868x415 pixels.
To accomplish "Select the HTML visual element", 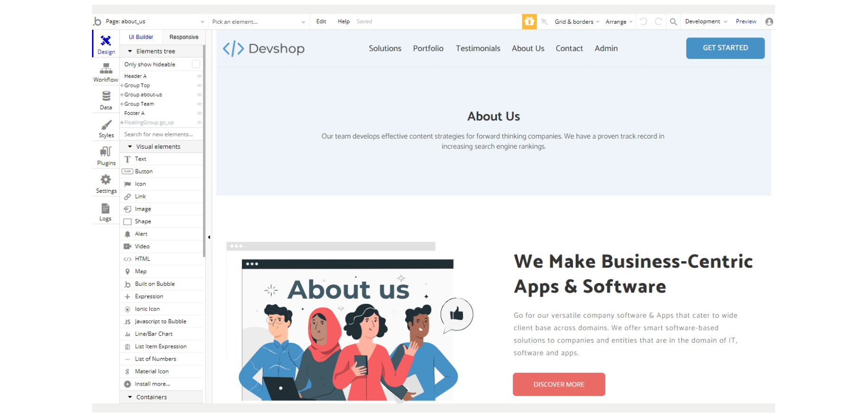I will (x=161, y=259).
